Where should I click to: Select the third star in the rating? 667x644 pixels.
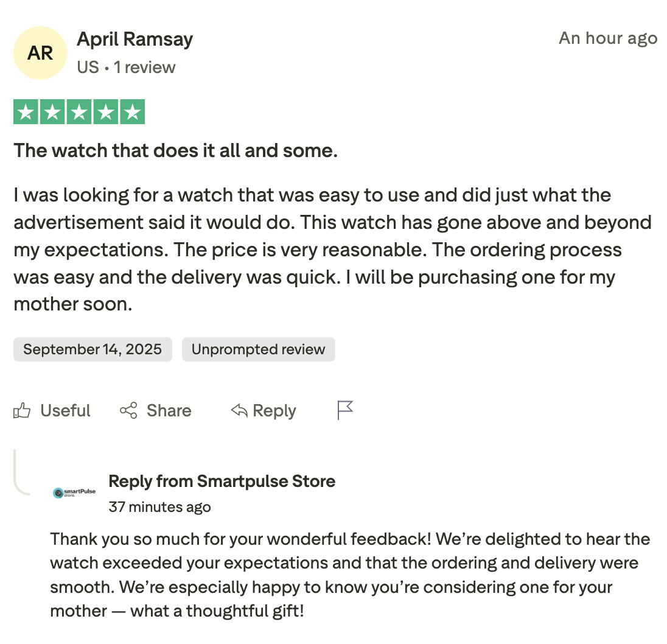click(79, 112)
